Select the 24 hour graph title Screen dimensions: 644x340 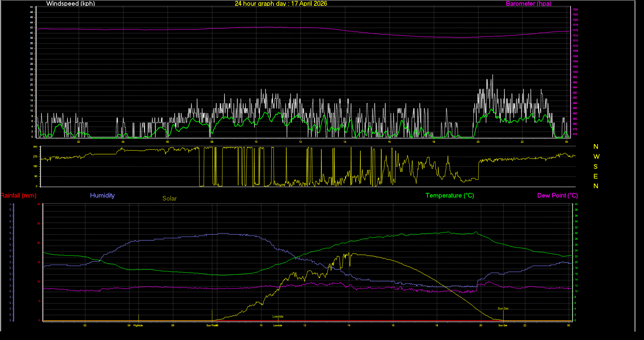[281, 4]
